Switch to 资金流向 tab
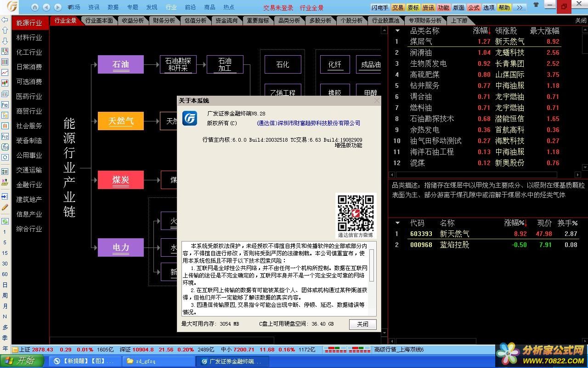This screenshot has width=588, height=368. pyautogui.click(x=226, y=21)
